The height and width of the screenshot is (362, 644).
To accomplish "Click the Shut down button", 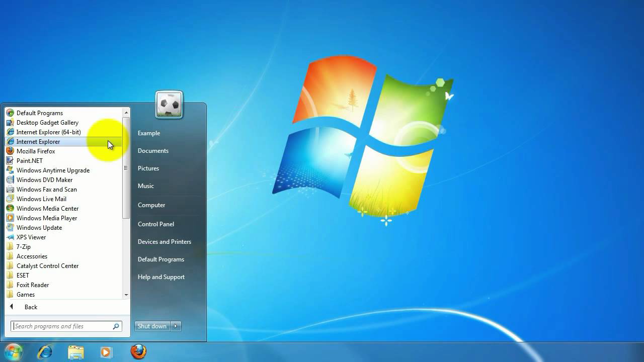I will point(152,326).
